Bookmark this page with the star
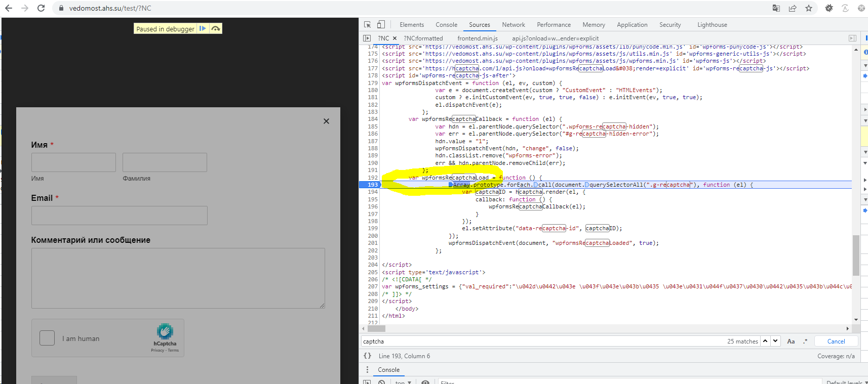 tap(809, 8)
